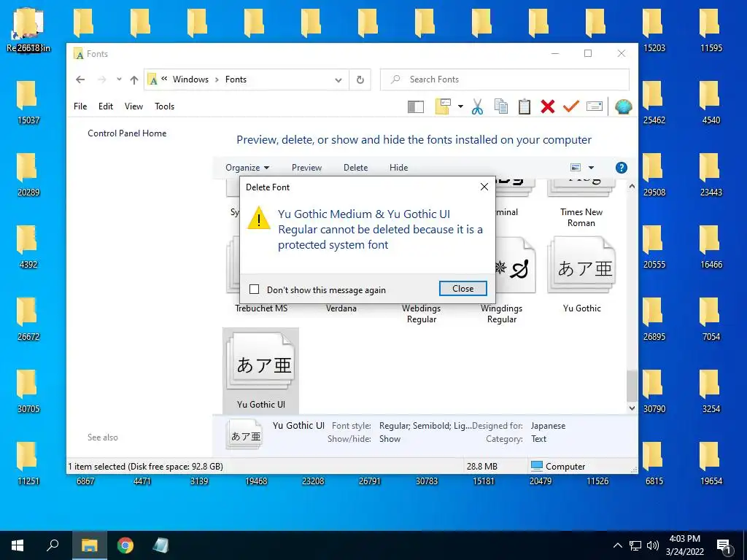
Task: Click the refresh button in address bar
Action: click(x=360, y=79)
